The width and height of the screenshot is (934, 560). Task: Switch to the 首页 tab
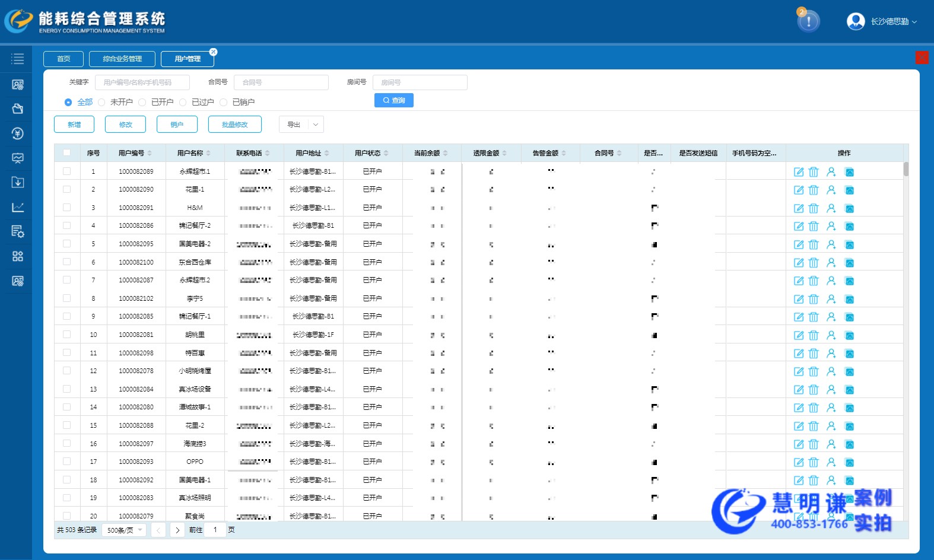pos(63,59)
